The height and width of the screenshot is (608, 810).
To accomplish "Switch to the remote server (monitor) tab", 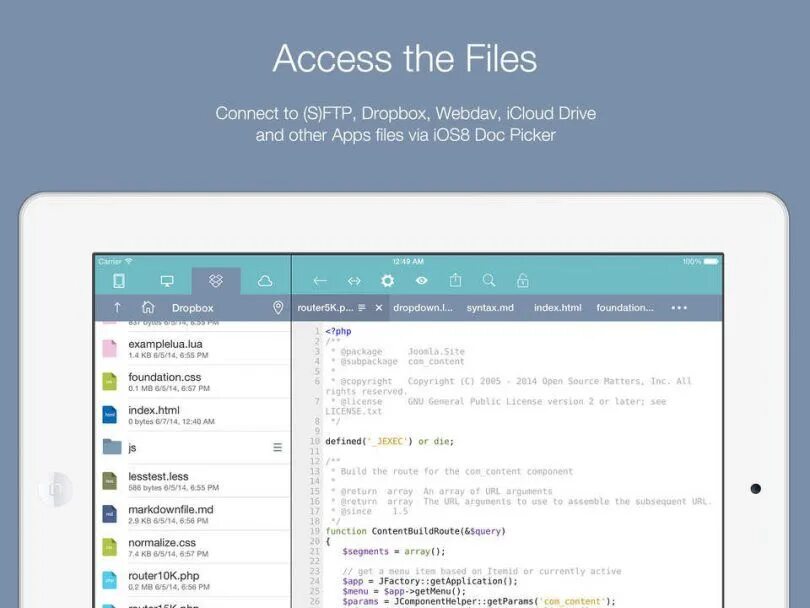I will [167, 281].
